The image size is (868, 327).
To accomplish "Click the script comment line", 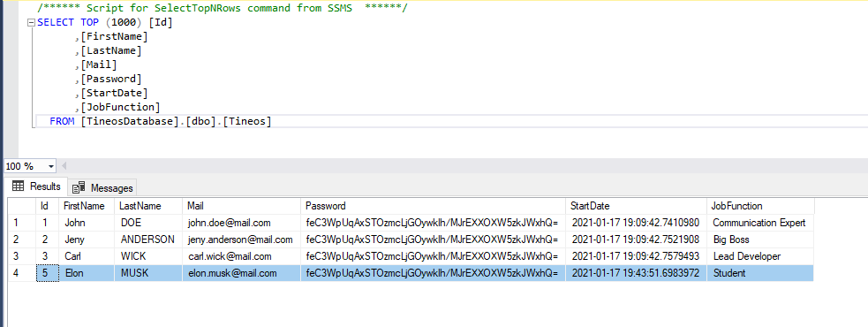I will click(x=222, y=9).
